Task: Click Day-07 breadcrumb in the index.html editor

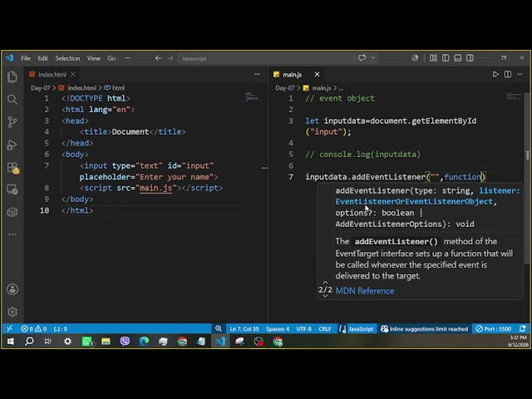Action: tap(41, 88)
